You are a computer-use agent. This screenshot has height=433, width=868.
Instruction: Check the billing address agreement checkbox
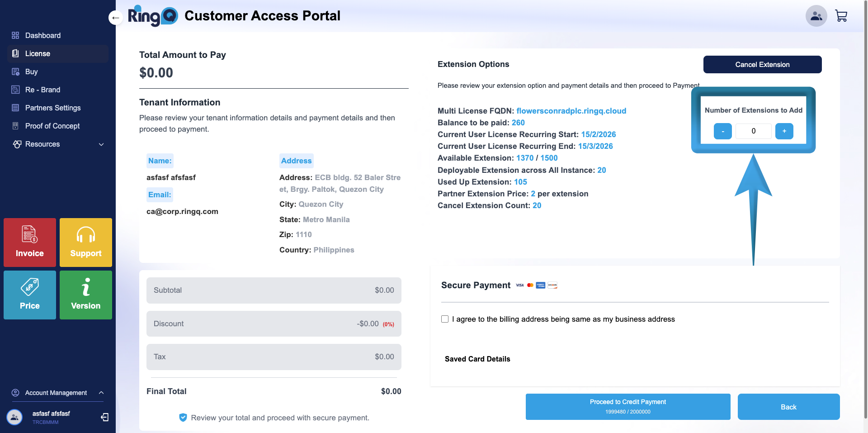tap(445, 319)
